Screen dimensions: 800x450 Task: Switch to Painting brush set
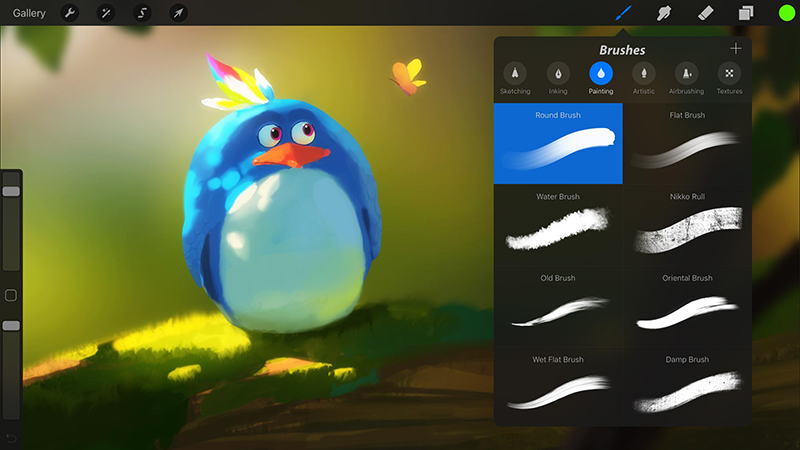click(x=601, y=79)
